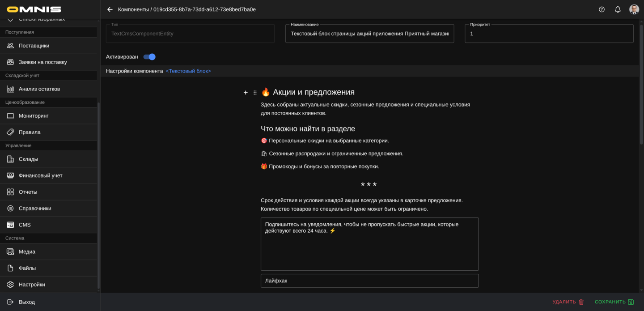Open the Медиа section icon
This screenshot has height=311, width=644.
pos(10,251)
